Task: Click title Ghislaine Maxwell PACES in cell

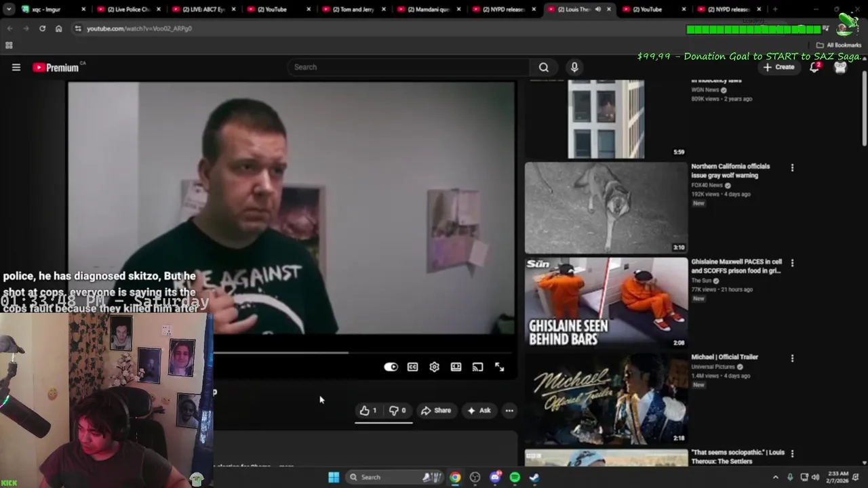Action: (x=736, y=266)
